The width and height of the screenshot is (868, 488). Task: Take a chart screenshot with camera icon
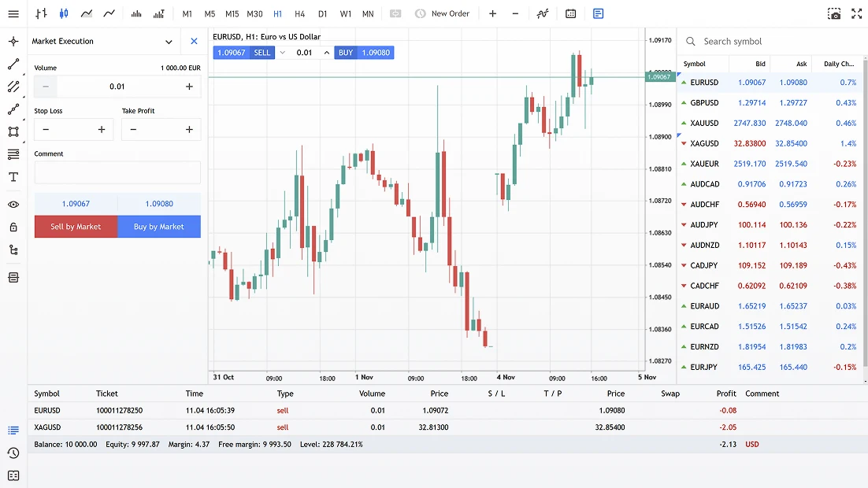834,13
